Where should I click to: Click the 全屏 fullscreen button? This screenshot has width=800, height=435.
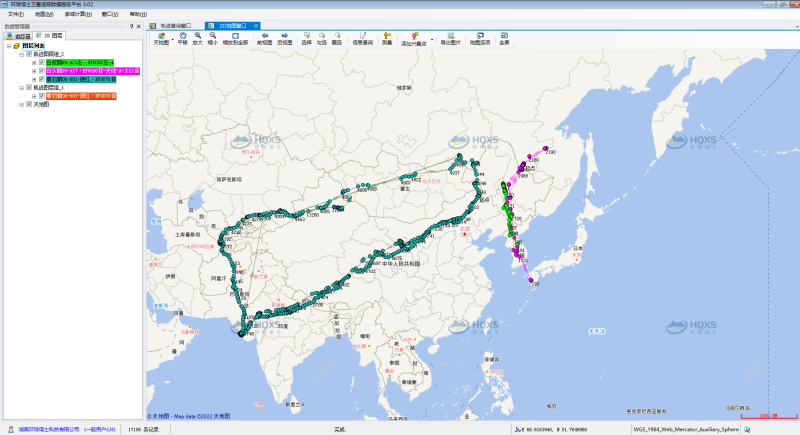click(504, 39)
